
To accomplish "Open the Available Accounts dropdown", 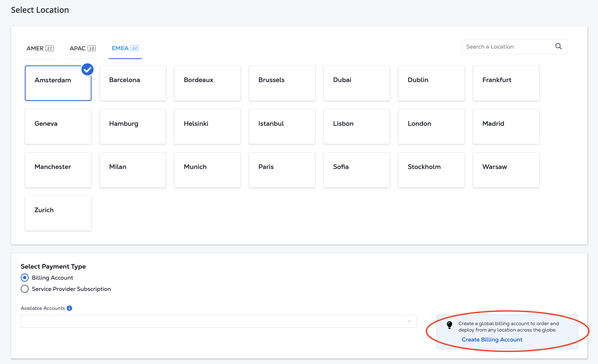I will 218,321.
